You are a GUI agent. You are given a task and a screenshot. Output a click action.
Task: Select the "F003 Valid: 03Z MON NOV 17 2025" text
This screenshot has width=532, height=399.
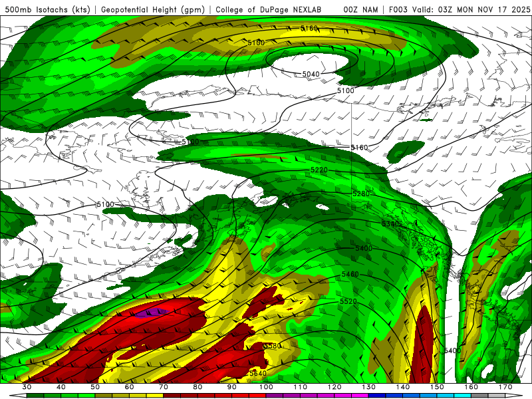pyautogui.click(x=459, y=9)
